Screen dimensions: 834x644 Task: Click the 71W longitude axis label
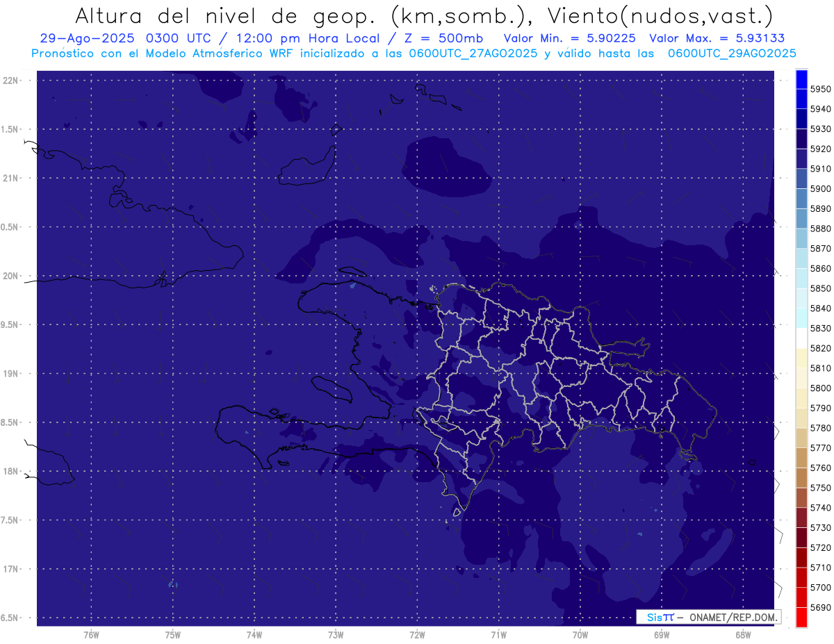pos(498,635)
